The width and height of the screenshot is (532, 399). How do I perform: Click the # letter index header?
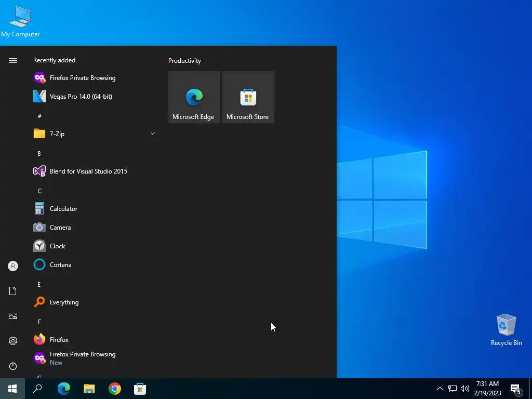pos(39,116)
